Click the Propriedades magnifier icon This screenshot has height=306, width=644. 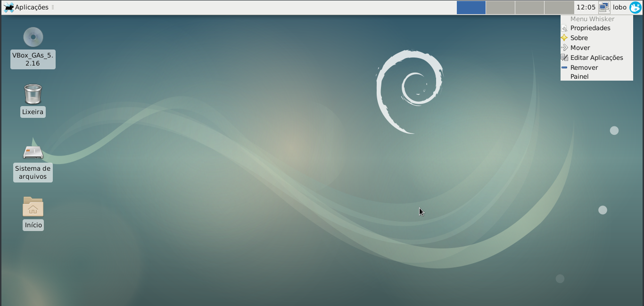click(564, 28)
